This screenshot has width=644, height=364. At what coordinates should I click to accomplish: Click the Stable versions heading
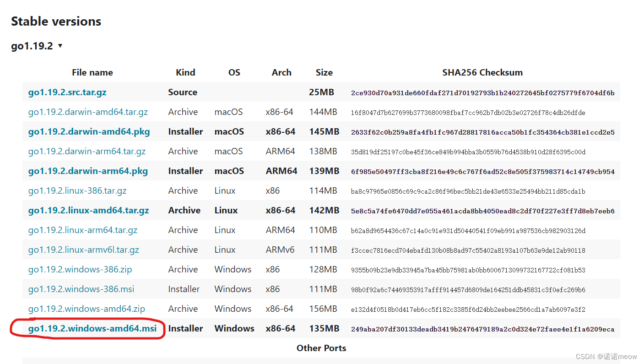pyautogui.click(x=56, y=22)
